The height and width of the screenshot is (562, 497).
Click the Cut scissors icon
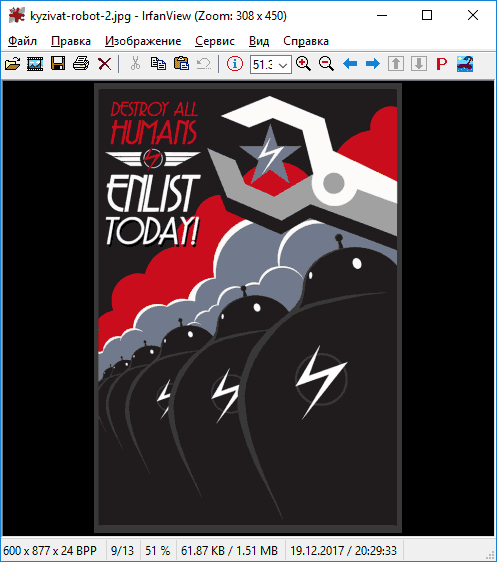pyautogui.click(x=135, y=64)
